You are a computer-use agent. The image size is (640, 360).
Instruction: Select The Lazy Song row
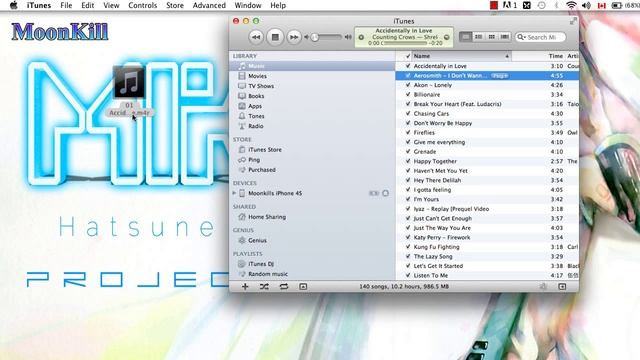point(487,256)
